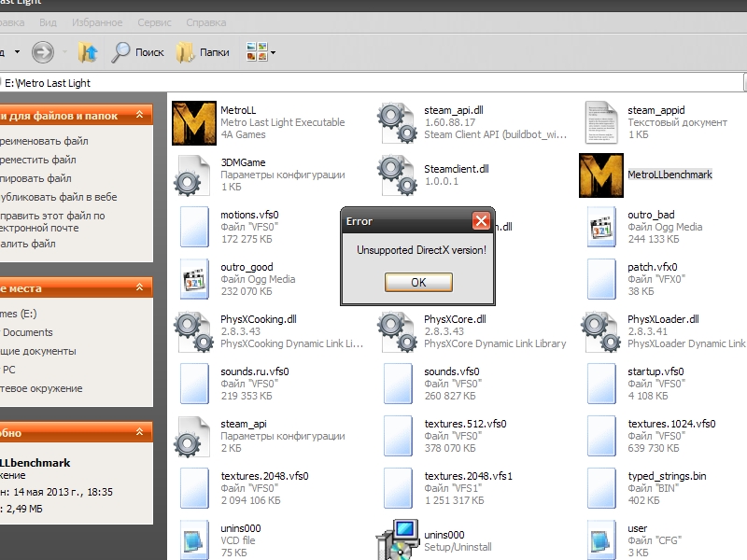The width and height of the screenshot is (747, 560).
Task: Open the Documents place link
Action: [27, 332]
